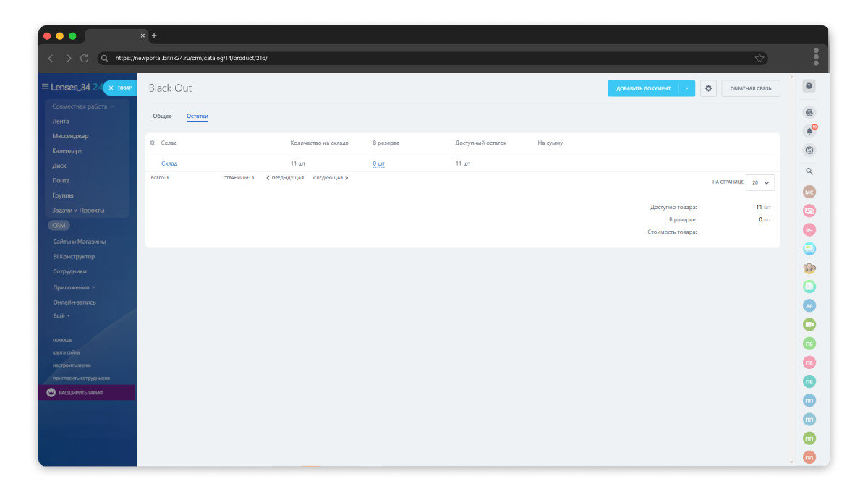Open the help question mark icon
Image resolution: width=868 pixels, height=492 pixels.
click(809, 86)
